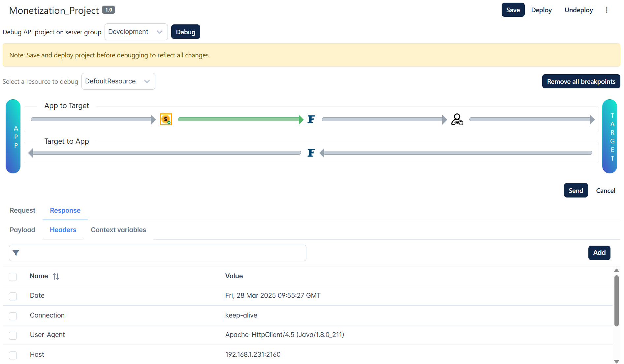Viewport: 624px width, 364px height.
Task: Click the Add header button
Action: click(x=599, y=253)
